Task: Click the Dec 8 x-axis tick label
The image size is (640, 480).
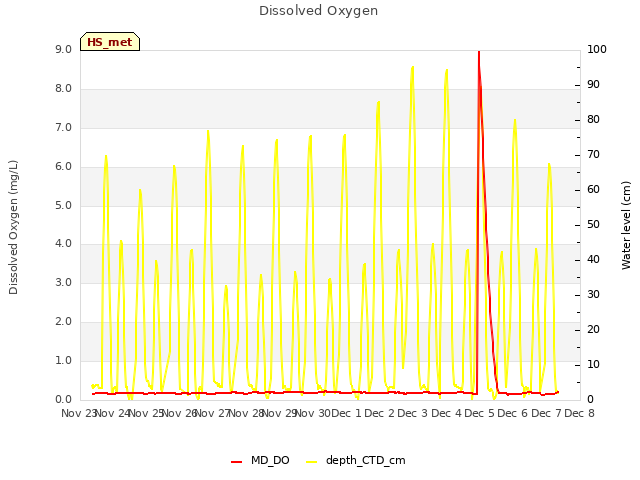Action: [x=579, y=413]
